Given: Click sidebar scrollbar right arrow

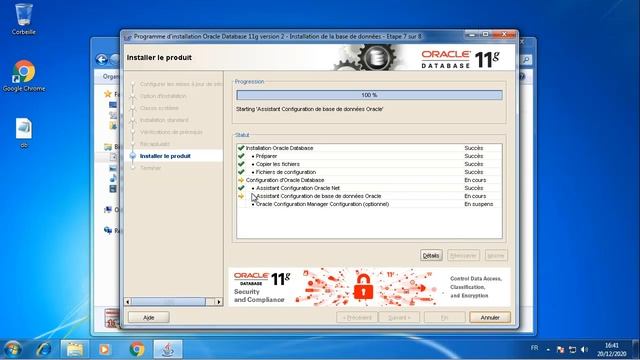Looking at the screenshot, I should tap(218, 302).
